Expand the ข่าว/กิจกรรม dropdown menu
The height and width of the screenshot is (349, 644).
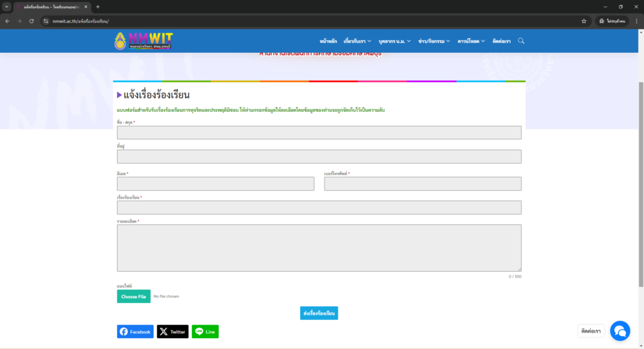tap(434, 41)
